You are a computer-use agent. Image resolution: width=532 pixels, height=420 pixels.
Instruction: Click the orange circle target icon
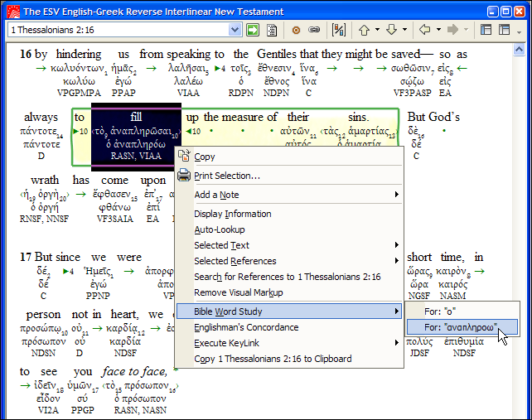coord(297,30)
